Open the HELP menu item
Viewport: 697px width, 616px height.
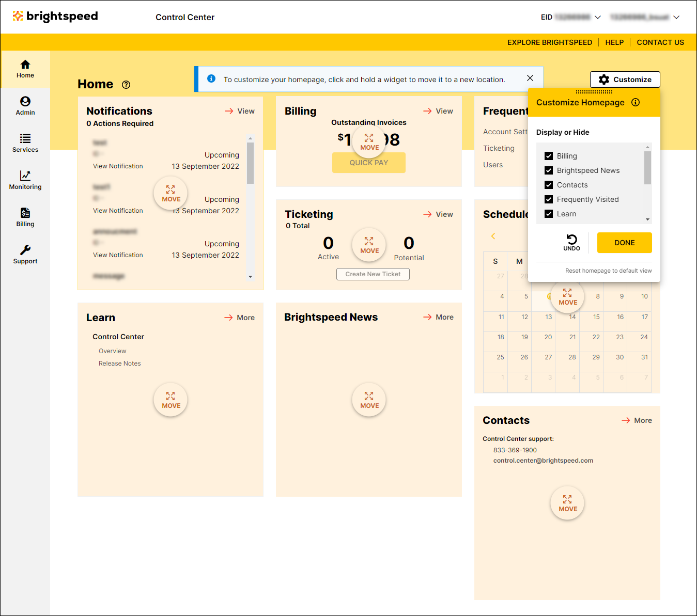[x=614, y=42]
